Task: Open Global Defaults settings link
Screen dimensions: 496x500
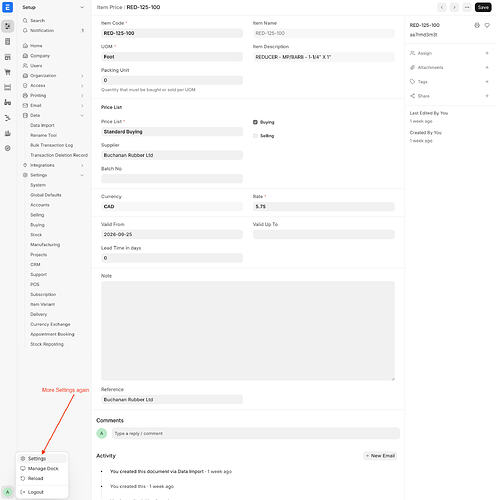Action: pyautogui.click(x=46, y=195)
